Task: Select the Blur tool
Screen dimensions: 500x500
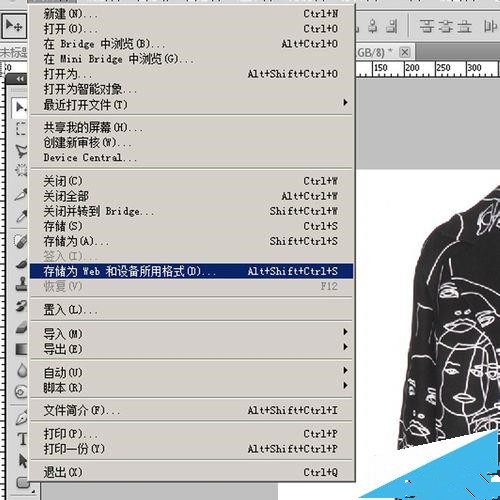Action: 21,370
